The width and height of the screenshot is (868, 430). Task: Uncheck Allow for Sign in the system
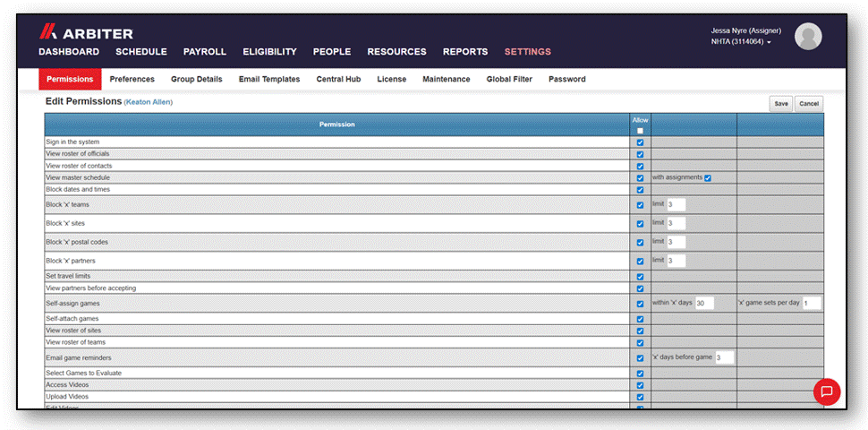[x=640, y=142]
